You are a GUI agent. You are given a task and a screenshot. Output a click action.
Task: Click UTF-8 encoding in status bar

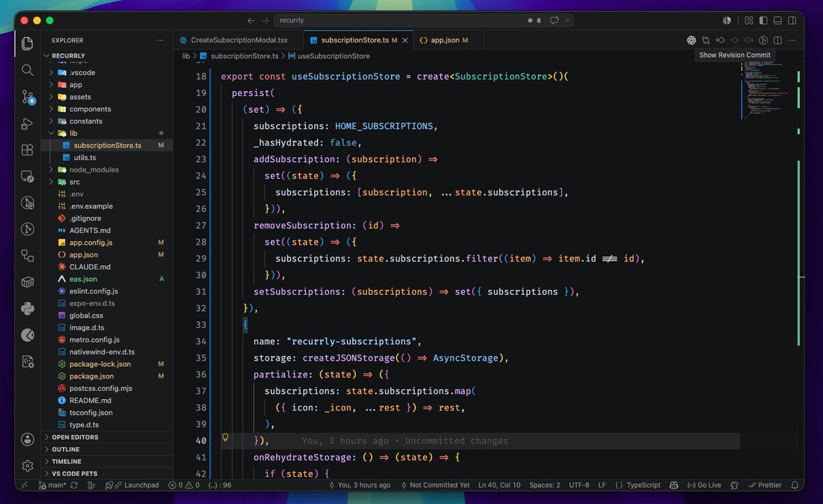579,485
